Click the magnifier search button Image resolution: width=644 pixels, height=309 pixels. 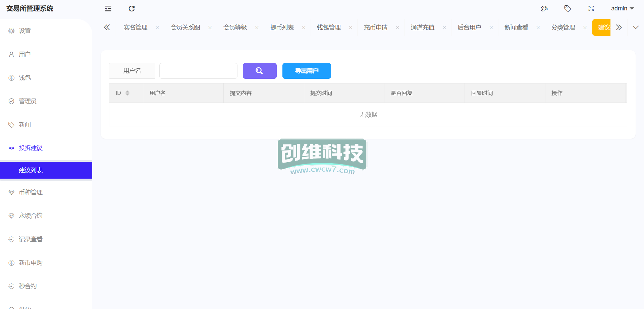coord(259,71)
